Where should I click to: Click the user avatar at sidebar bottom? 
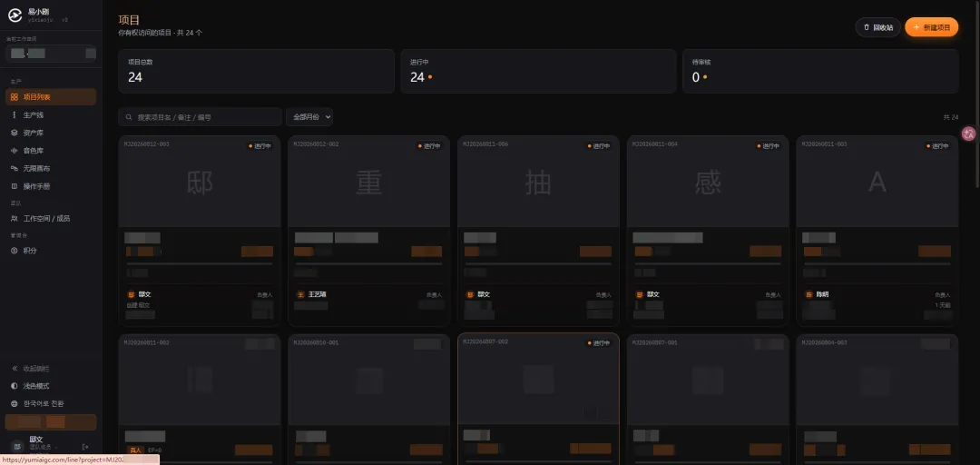(17, 446)
